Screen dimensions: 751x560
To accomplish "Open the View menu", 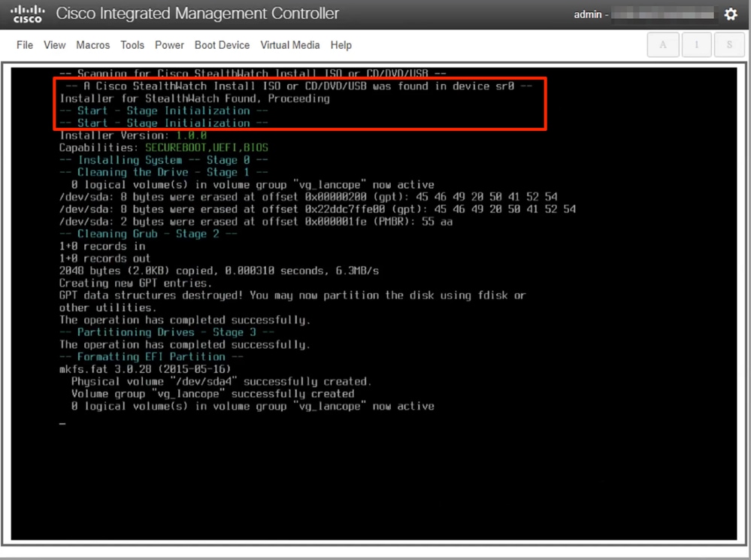I will point(55,45).
